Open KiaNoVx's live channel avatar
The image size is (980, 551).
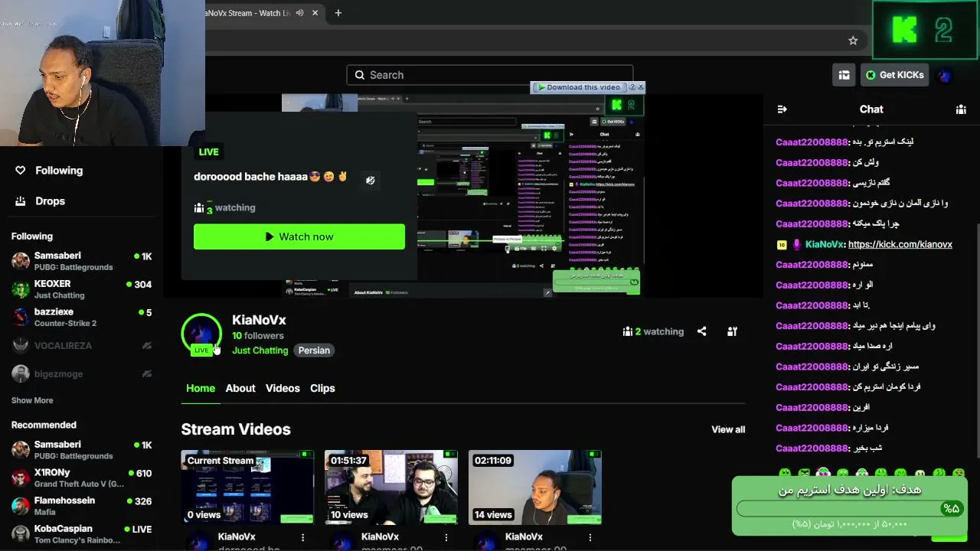201,334
